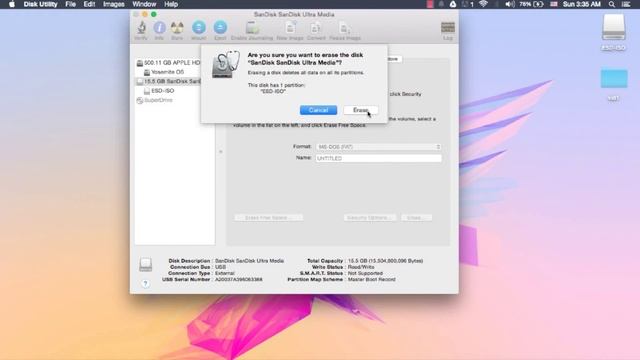Screen dimensions: 640x360
Task: Click the Enable Journaling toolbar icon
Action: (x=252, y=27)
